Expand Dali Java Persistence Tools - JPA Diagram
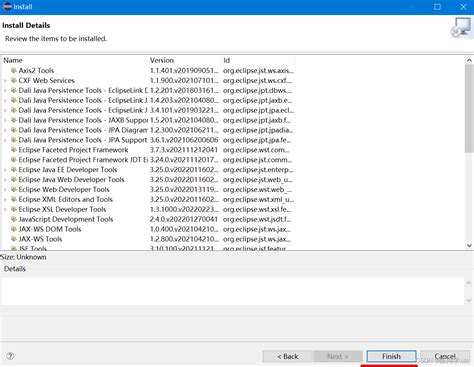This screenshot has height=367, width=474. [x=5, y=130]
